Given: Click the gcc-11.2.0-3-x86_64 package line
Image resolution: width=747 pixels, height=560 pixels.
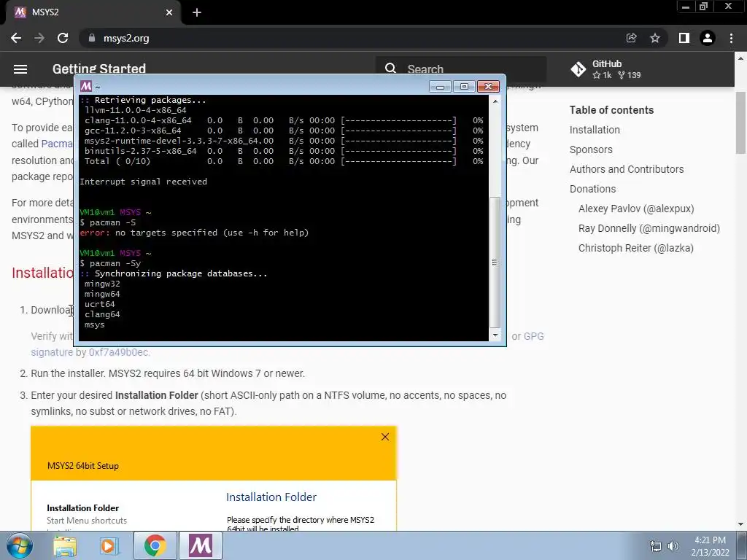Looking at the screenshot, I should pos(284,131).
